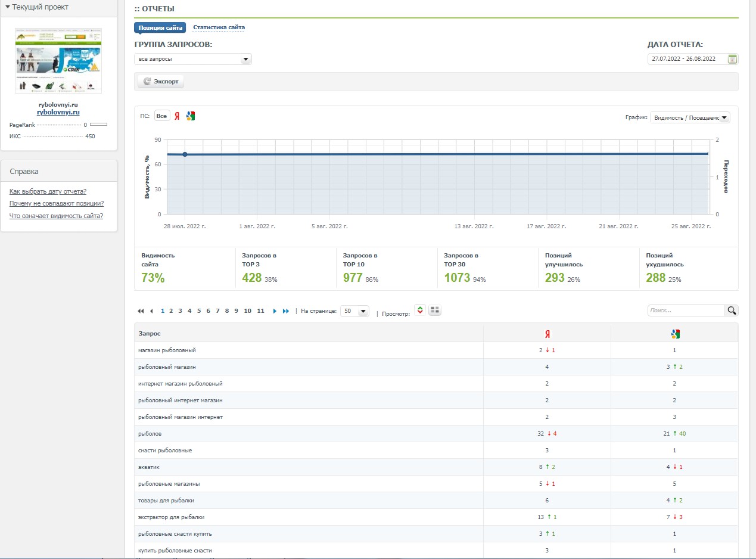
Task: Filter chart by Google search engine icon
Action: click(191, 116)
